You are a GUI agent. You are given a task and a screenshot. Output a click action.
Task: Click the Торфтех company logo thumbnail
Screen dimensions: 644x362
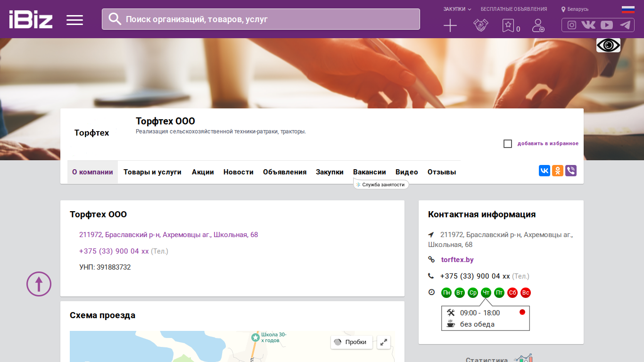coord(92,133)
